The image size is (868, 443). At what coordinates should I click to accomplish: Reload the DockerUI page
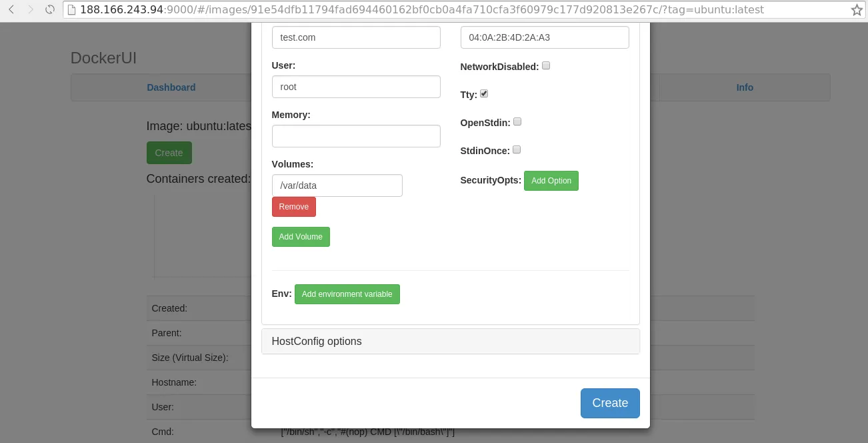click(49, 9)
